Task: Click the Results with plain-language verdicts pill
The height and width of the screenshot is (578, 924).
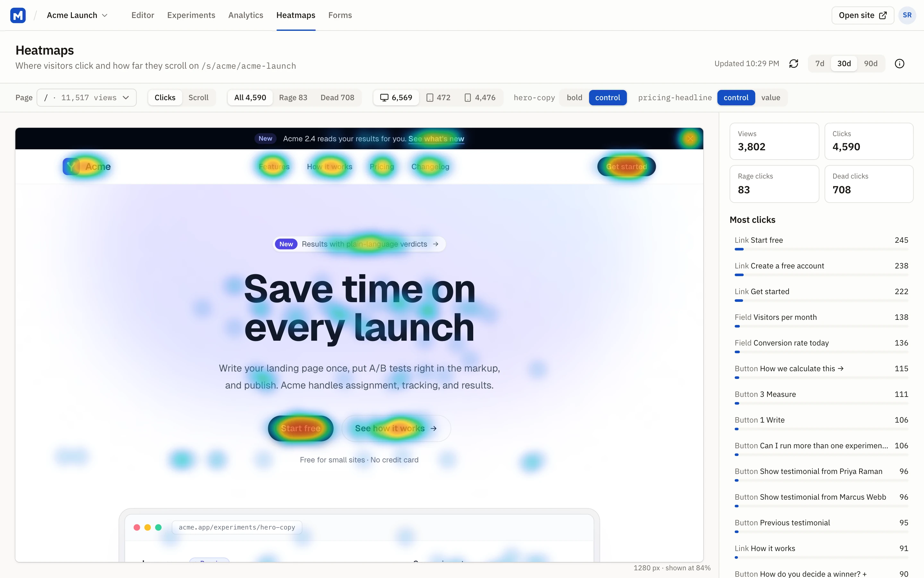Action: pyautogui.click(x=359, y=244)
